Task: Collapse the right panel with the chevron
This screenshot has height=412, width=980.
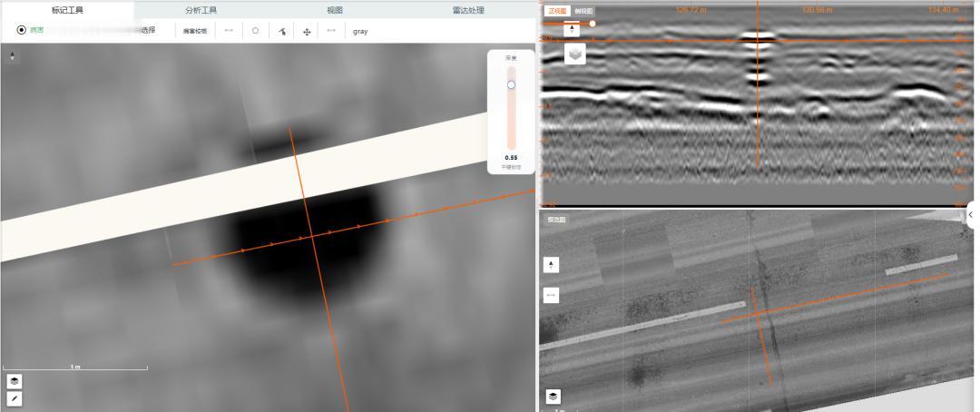Action: tap(971, 214)
